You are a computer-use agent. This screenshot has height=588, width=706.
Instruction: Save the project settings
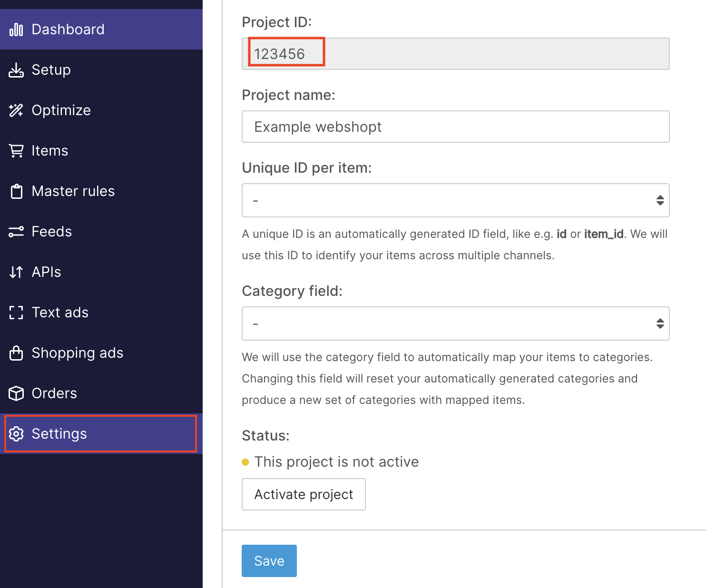(269, 561)
